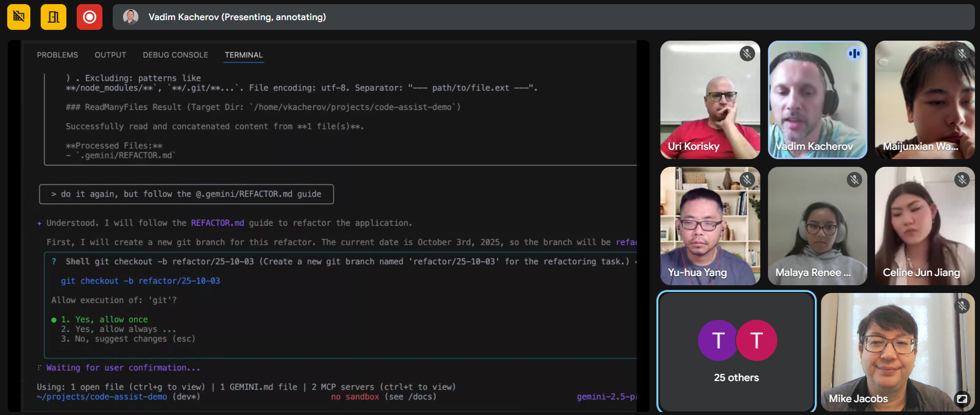Screen dimensions: 980x415
Task: Click muted mic icon on Malaya Renee tile
Action: click(x=854, y=180)
